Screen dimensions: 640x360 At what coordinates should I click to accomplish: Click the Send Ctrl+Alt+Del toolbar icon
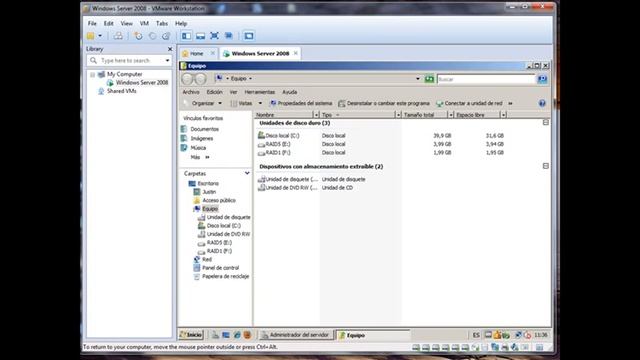tap(118, 36)
